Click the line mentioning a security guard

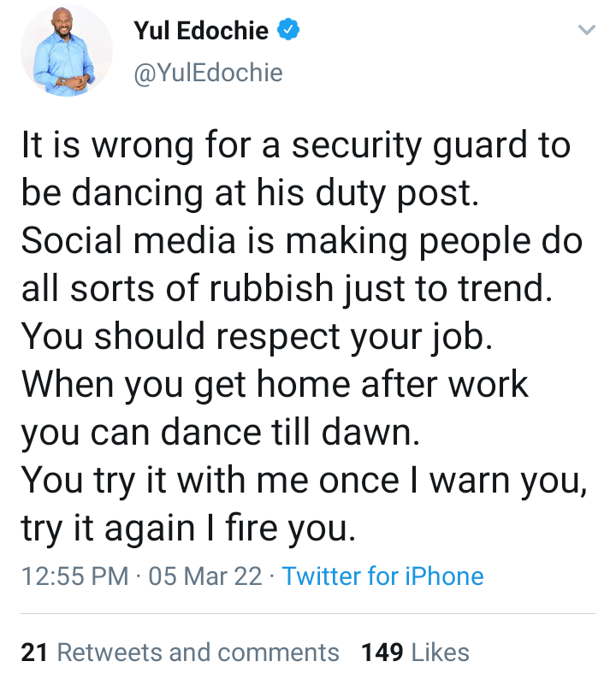pyautogui.click(x=295, y=145)
